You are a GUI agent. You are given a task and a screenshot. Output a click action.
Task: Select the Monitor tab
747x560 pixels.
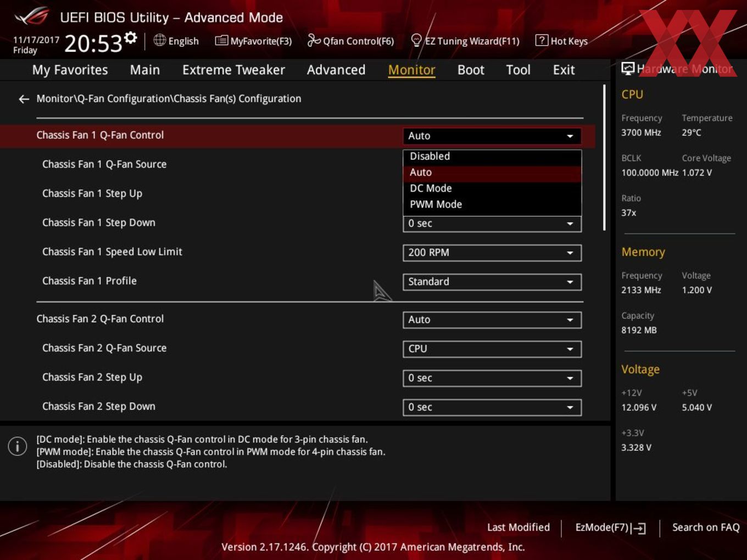(x=411, y=70)
